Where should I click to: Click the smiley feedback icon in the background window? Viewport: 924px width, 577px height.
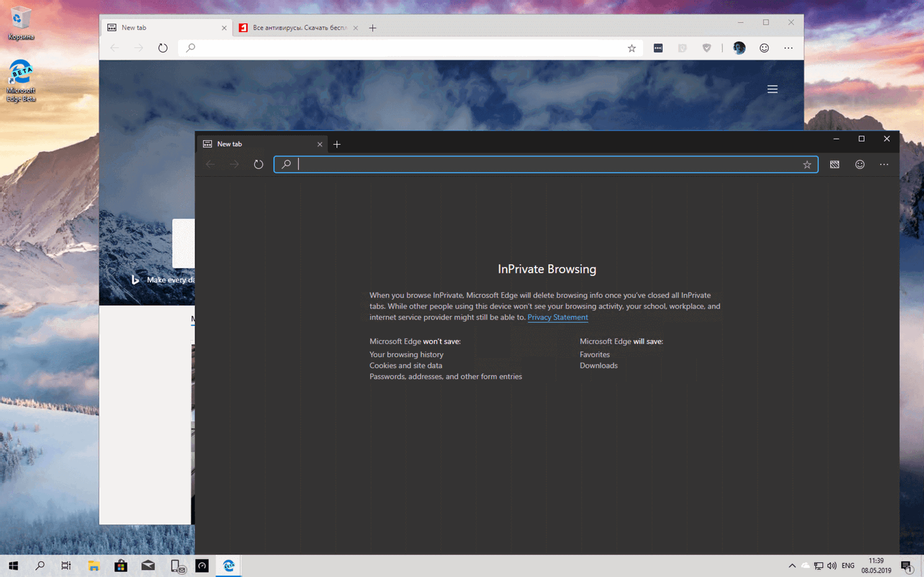(764, 48)
